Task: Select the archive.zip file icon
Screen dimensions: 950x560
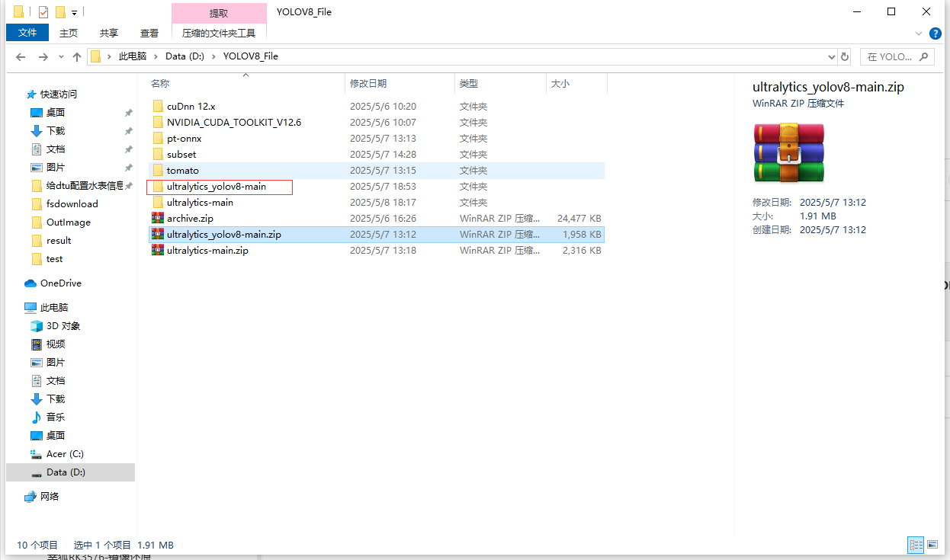Action: point(158,219)
